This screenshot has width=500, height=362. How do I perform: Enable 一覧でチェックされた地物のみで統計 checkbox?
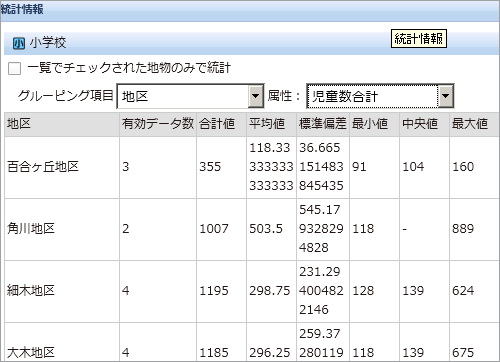pos(14,68)
